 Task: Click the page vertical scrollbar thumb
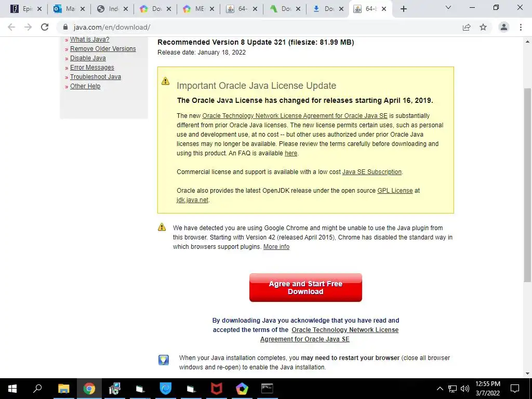click(527, 185)
